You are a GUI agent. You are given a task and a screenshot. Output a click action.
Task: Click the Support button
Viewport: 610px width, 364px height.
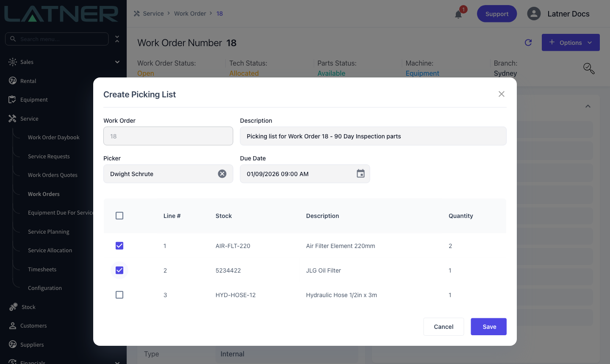[497, 14]
